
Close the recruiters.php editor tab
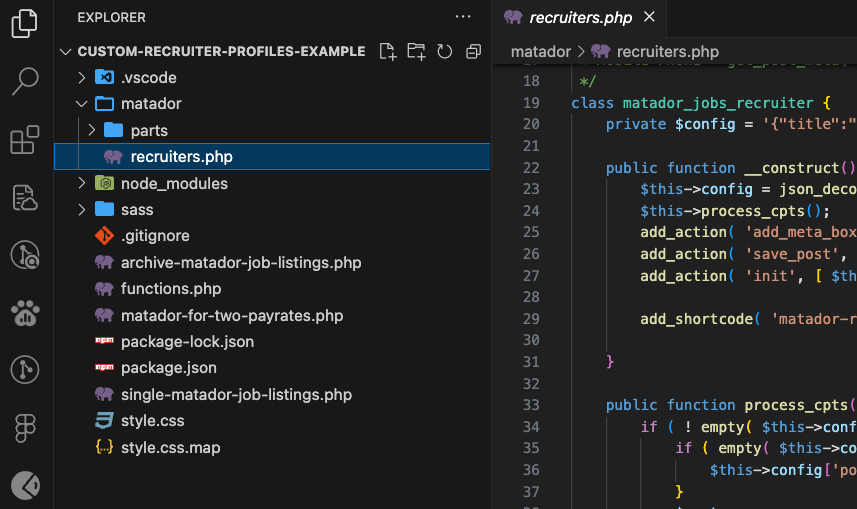pos(649,17)
